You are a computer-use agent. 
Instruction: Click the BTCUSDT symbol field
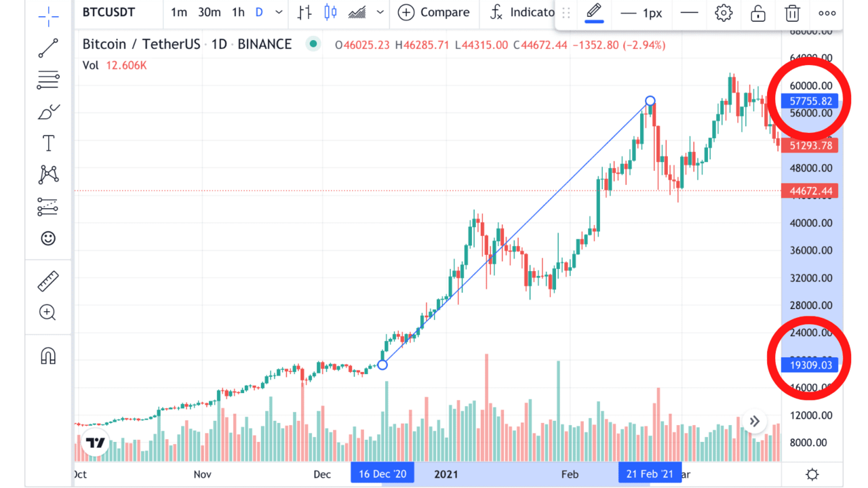108,12
